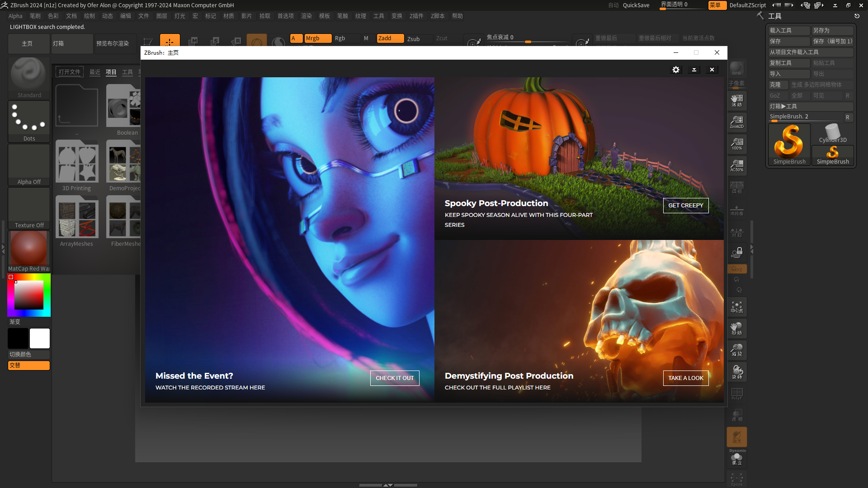Click the Edit mode icon in toolbar
This screenshot has width=868, height=488.
[148, 42]
